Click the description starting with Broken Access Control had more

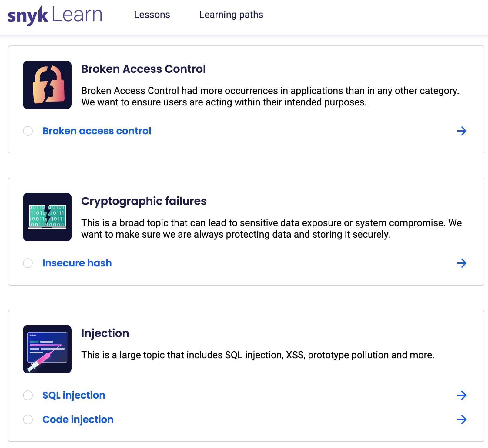pyautogui.click(x=270, y=96)
